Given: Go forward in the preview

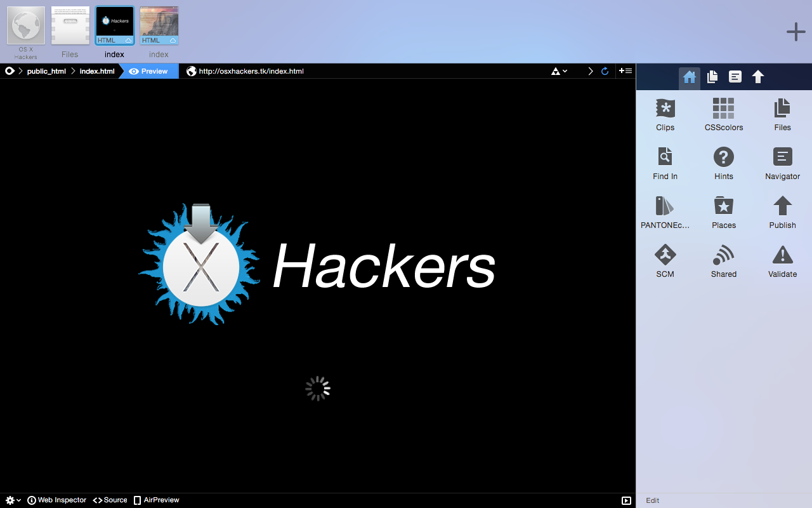Looking at the screenshot, I should 591,71.
